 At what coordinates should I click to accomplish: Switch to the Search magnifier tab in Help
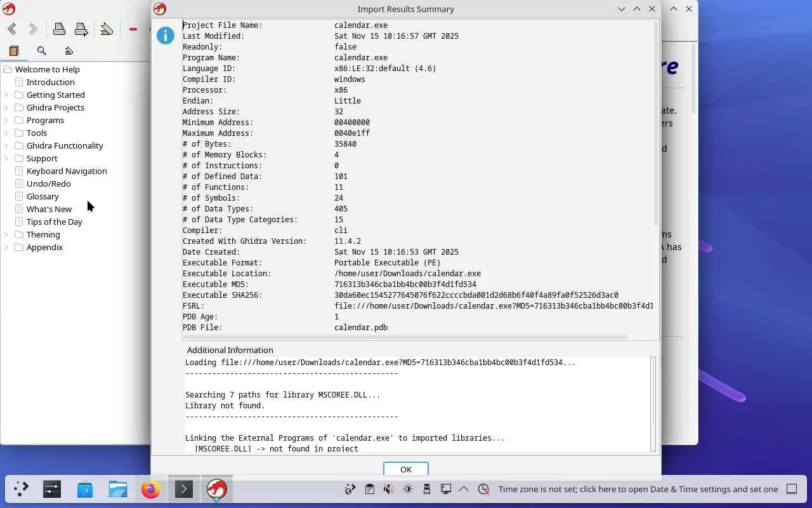pos(42,51)
